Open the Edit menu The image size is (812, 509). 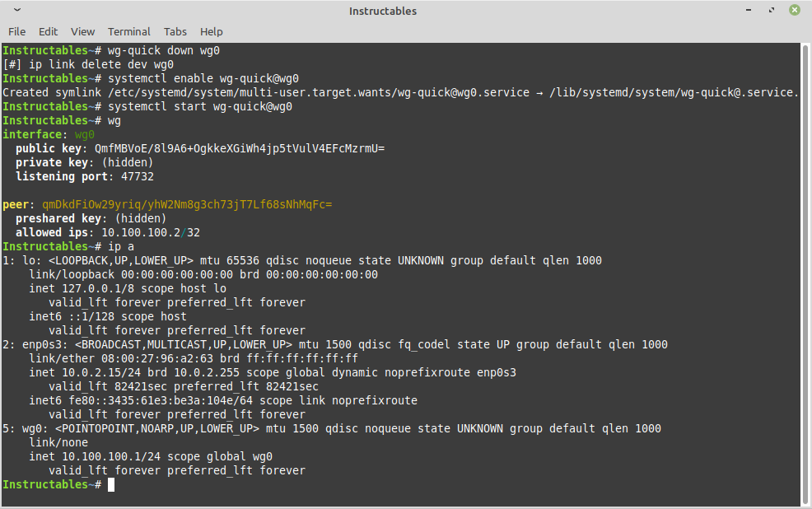(x=48, y=31)
